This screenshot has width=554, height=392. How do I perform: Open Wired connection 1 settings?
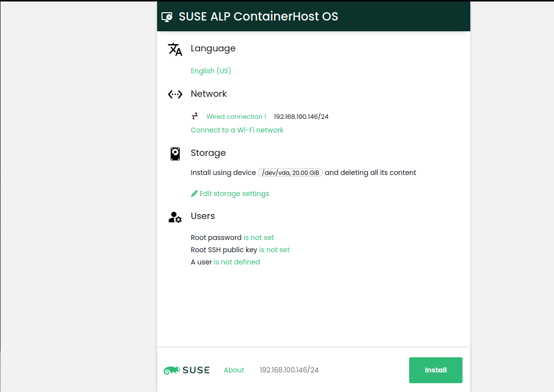[x=236, y=117]
